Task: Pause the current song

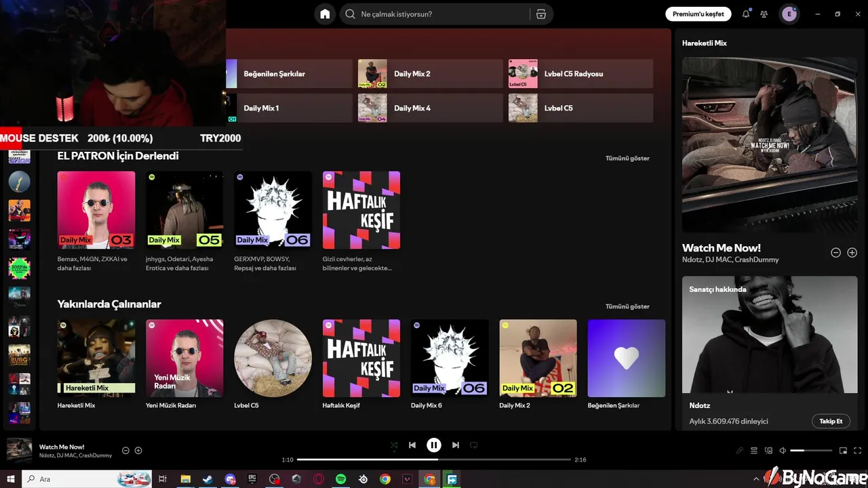Action: tap(434, 445)
